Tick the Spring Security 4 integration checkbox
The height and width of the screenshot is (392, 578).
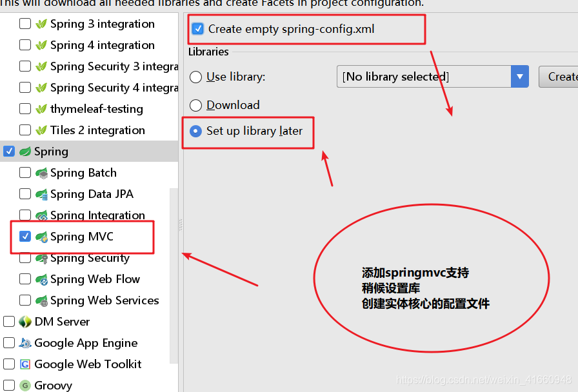pos(25,88)
